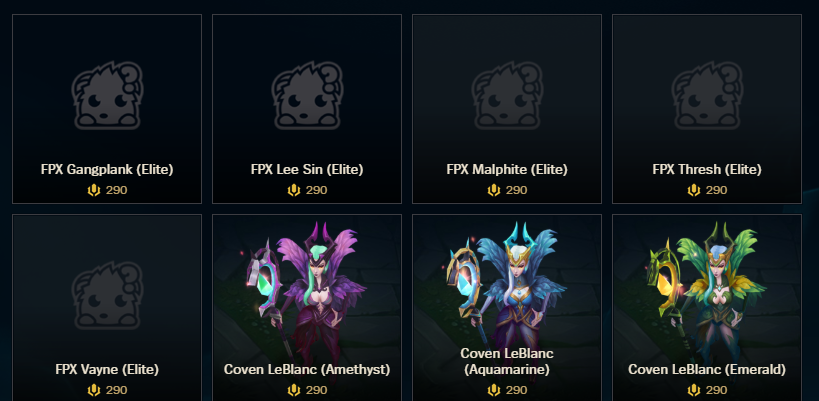The width and height of the screenshot is (819, 401).
Task: Click currency icon under Coven LeBlanc (Emerald)
Action: [x=694, y=390]
